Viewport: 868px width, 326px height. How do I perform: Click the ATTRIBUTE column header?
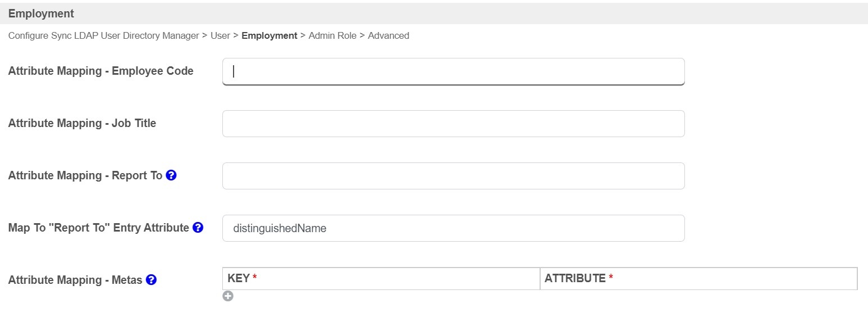pyautogui.click(x=575, y=278)
